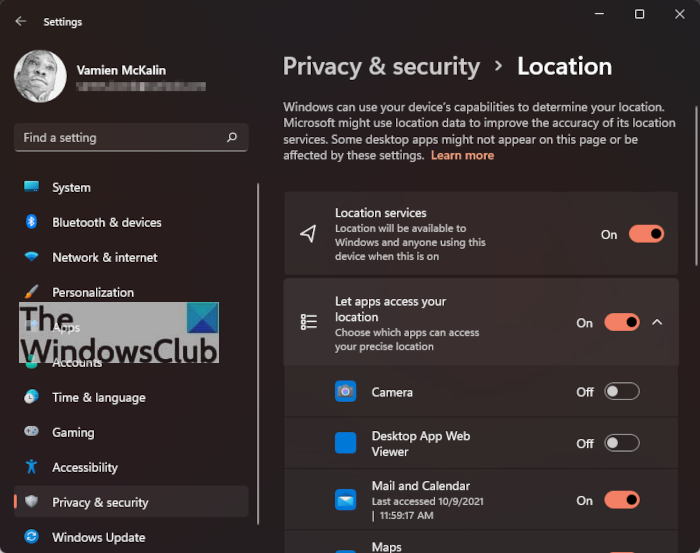Turn off the Location services toggle

point(646,234)
